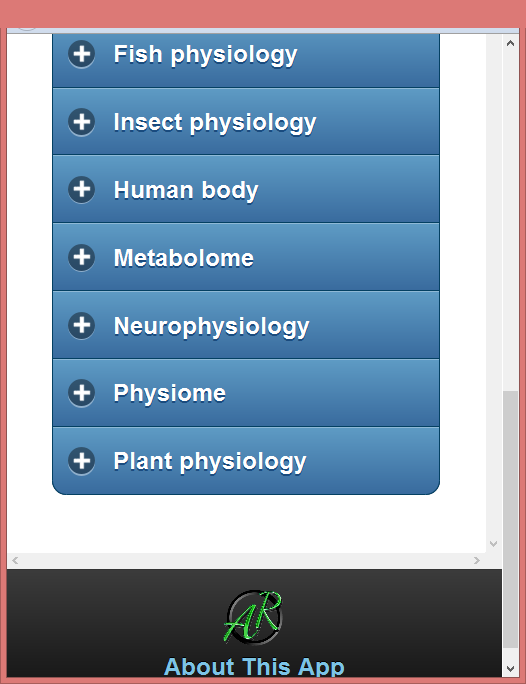Click plus icon beside Insect physiology
The image size is (526, 684).
pyautogui.click(x=81, y=122)
